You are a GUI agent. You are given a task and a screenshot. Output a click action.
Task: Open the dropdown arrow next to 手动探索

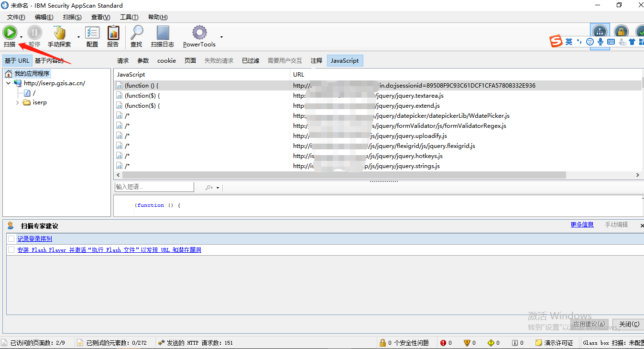(78, 37)
